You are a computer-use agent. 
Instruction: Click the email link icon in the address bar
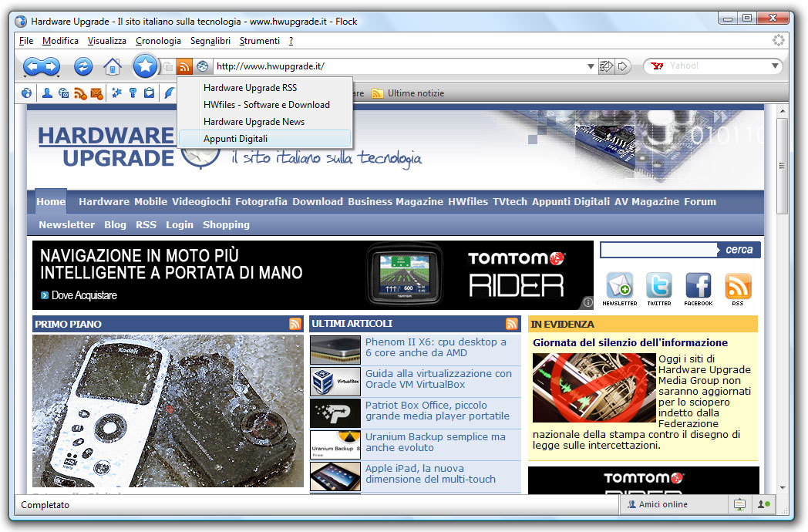point(606,66)
